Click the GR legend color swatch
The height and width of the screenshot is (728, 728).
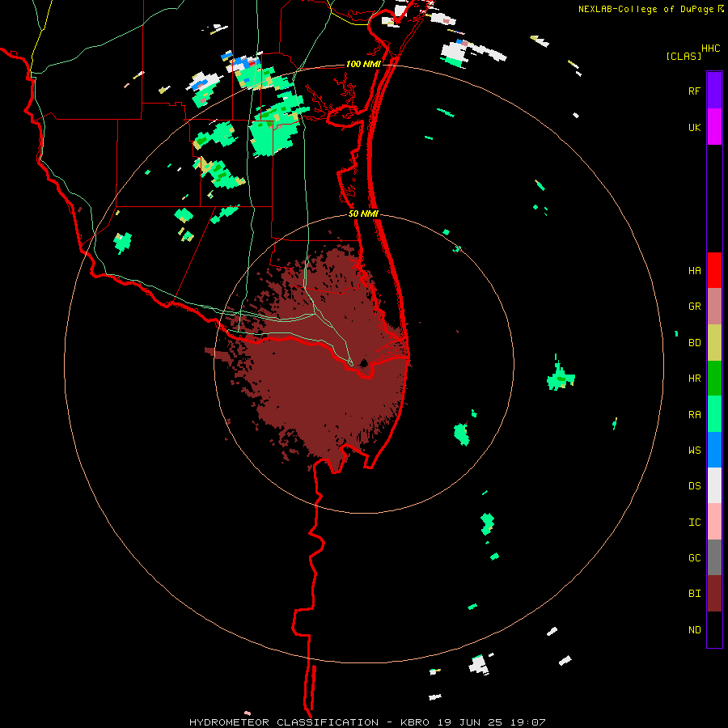[714, 307]
